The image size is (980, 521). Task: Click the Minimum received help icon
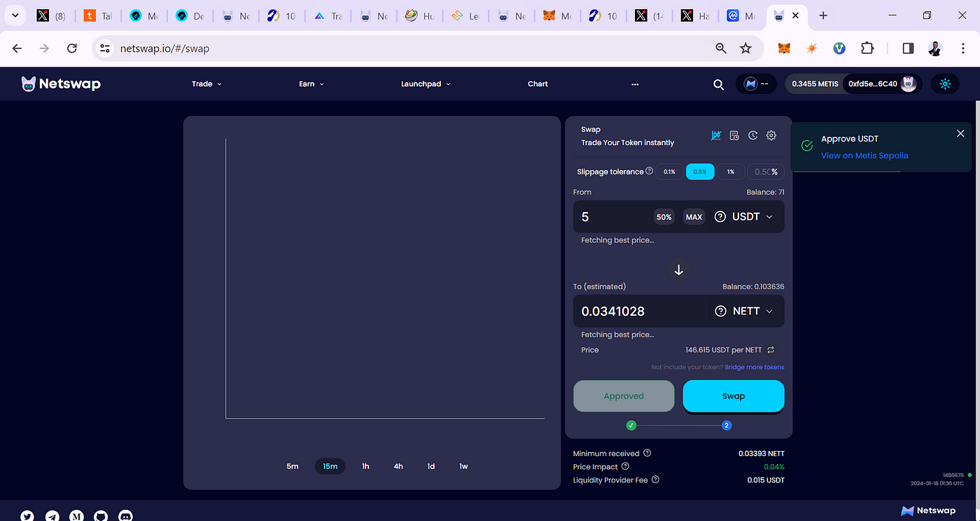(x=647, y=453)
